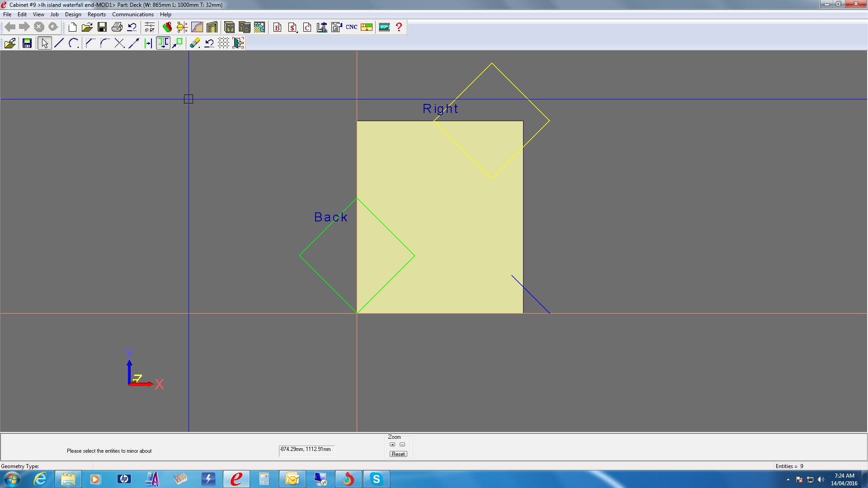
Task: Select the pointer selection tool
Action: point(44,43)
